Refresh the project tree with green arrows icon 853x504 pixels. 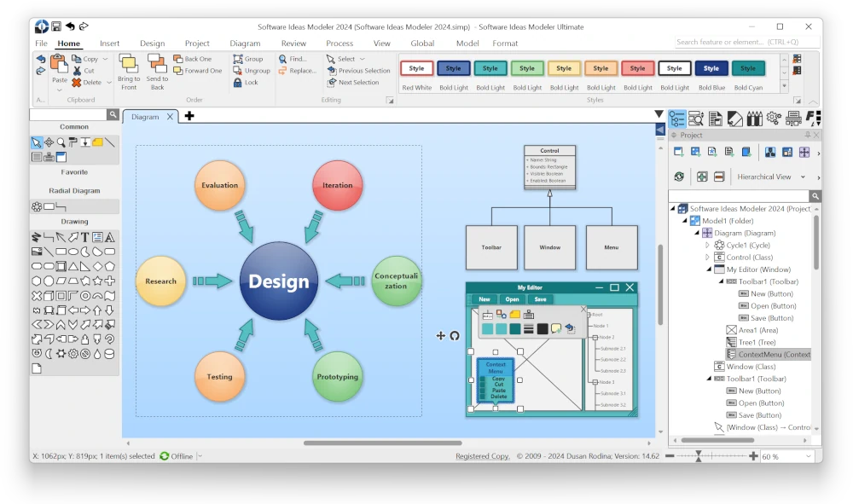tap(678, 177)
